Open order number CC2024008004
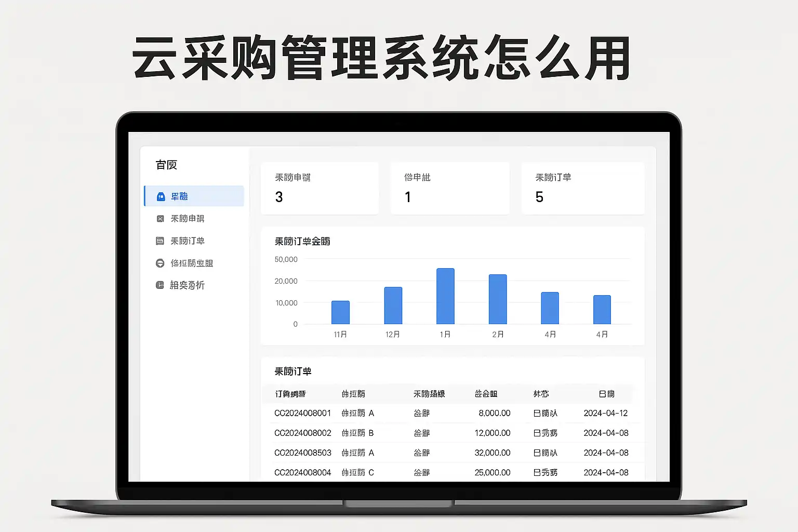798x532 pixels. click(302, 472)
